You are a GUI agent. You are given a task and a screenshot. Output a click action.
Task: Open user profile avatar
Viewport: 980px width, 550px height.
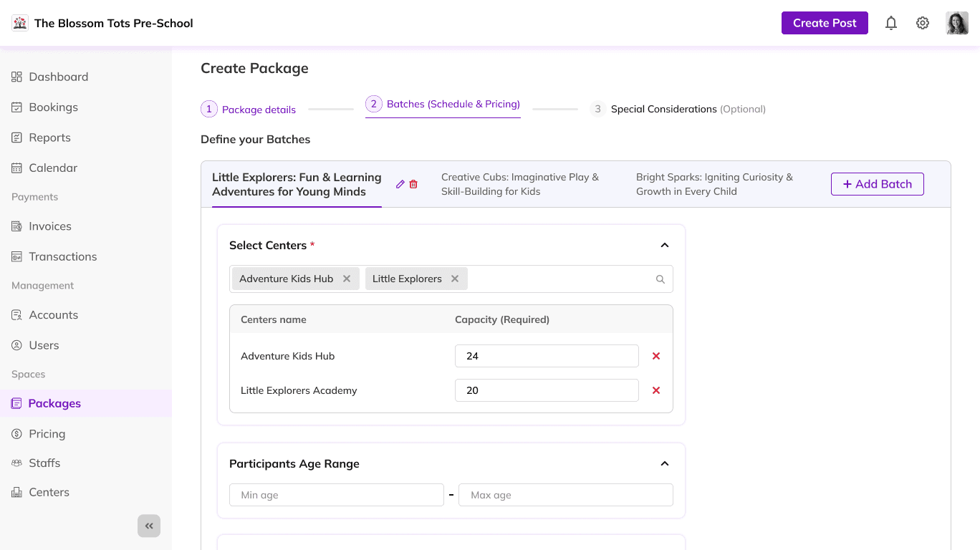957,23
